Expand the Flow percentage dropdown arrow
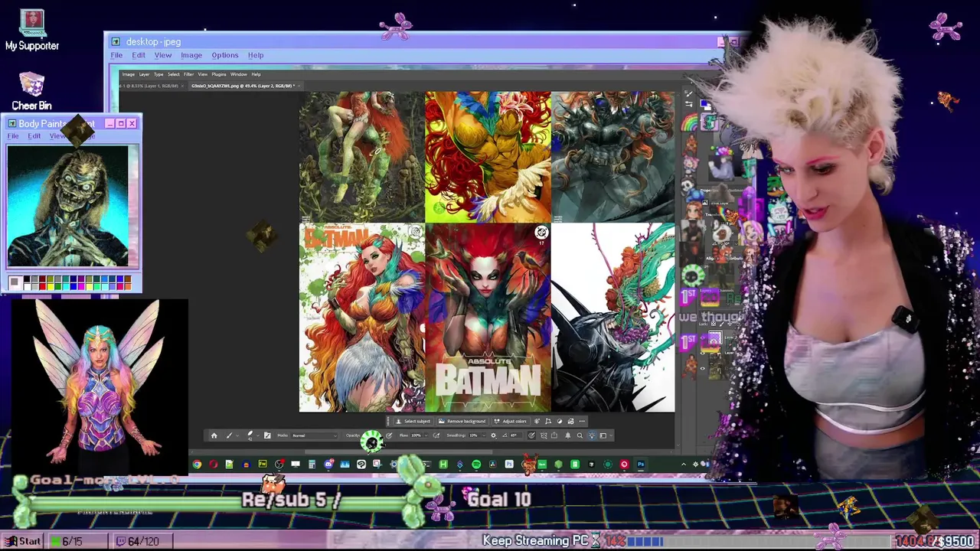The height and width of the screenshot is (551, 980). click(426, 435)
